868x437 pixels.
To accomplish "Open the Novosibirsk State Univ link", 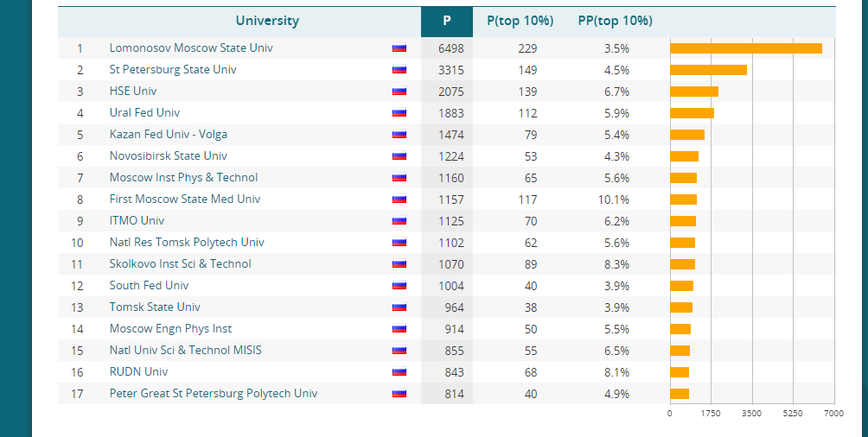I will (168, 156).
